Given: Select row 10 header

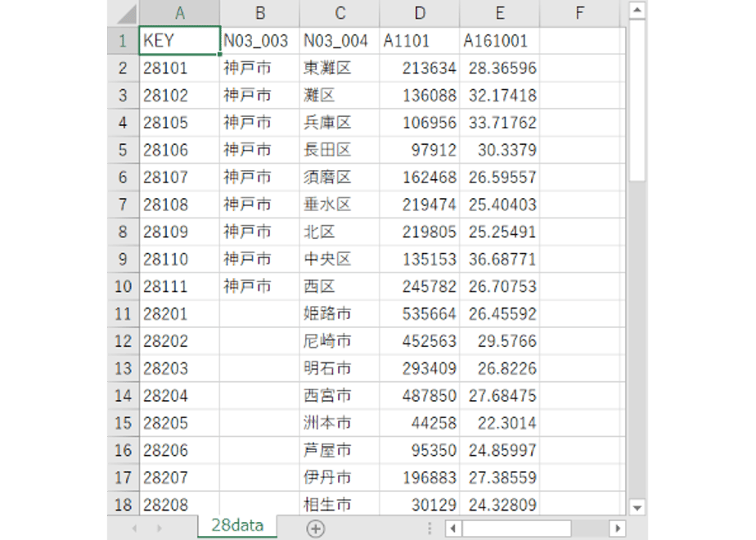Looking at the screenshot, I should pos(123,286).
